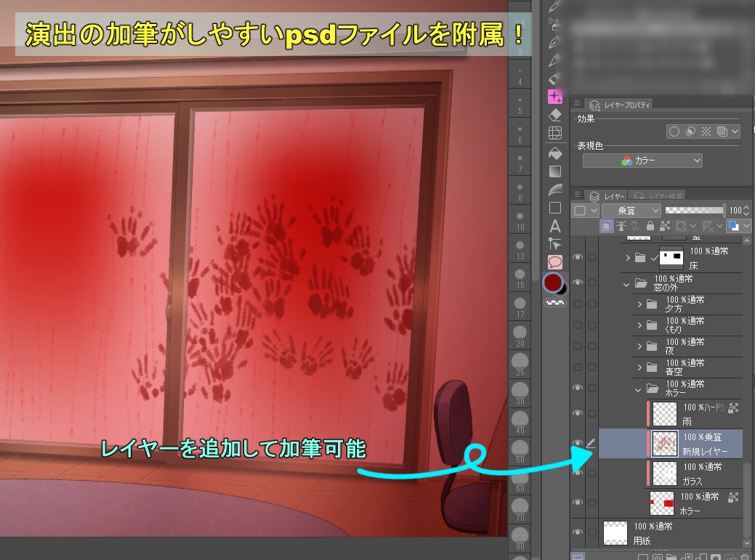755x560 pixels.
Task: Select the ガラス layer thumbnail
Action: tap(664, 473)
